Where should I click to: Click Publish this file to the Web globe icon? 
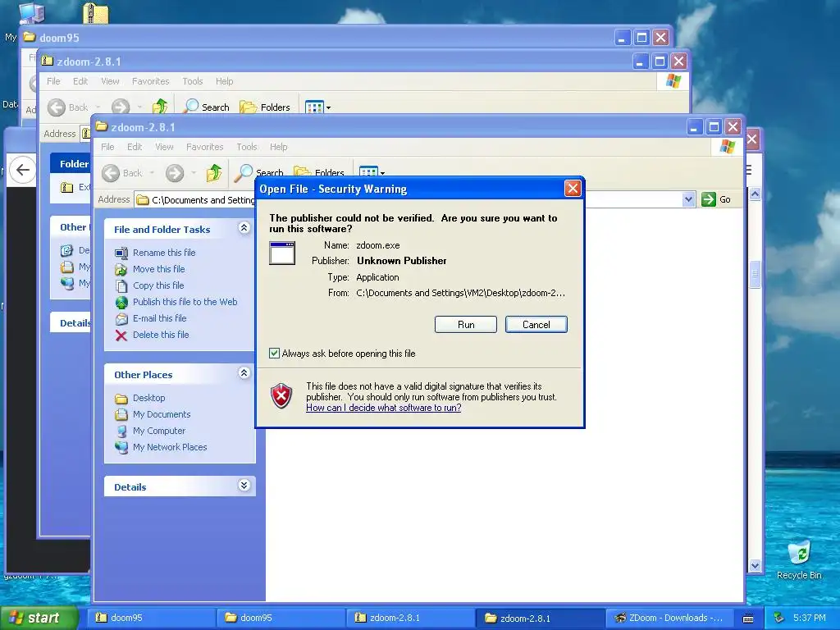coord(121,302)
